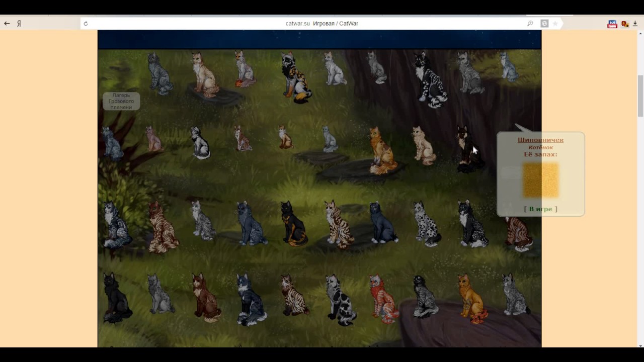Select the golden cat with red tail on rock

(x=472, y=299)
